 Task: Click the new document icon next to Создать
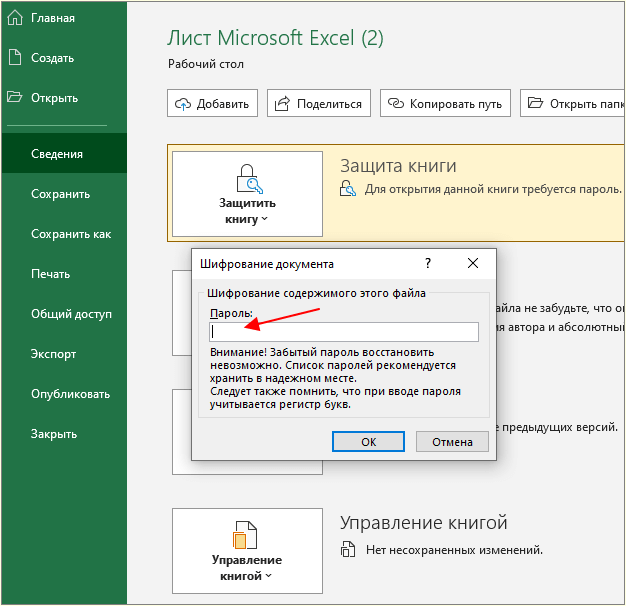pyautogui.click(x=15, y=57)
